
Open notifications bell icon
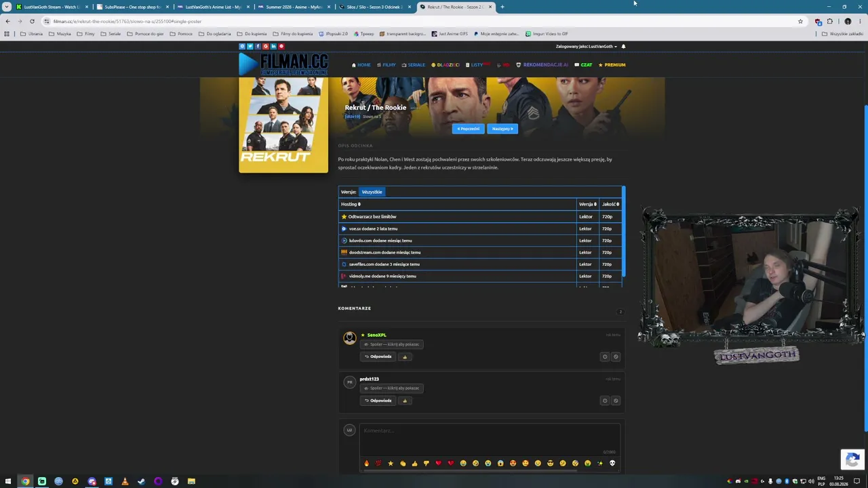point(623,47)
